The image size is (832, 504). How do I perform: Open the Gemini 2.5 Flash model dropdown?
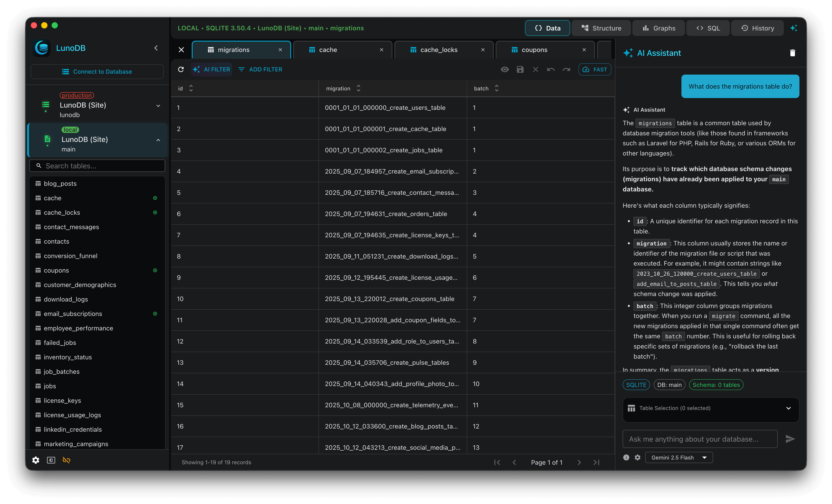tap(679, 457)
